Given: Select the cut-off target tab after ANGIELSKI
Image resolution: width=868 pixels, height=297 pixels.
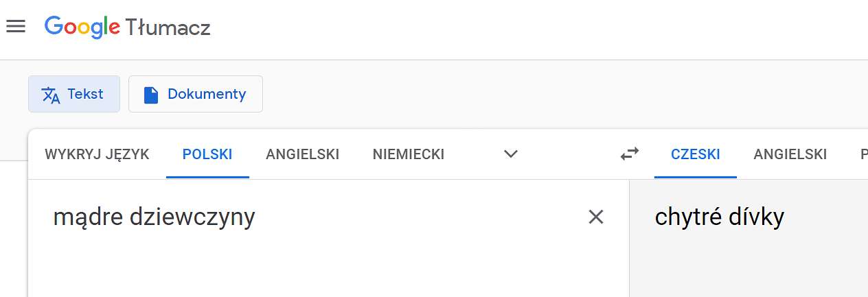Looking at the screenshot, I should (x=864, y=154).
